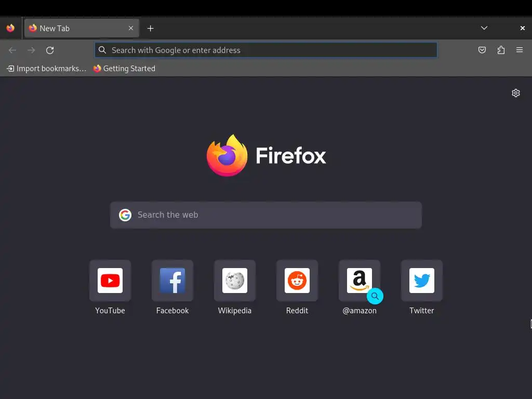Go back one page
This screenshot has height=399, width=532.
[12, 50]
